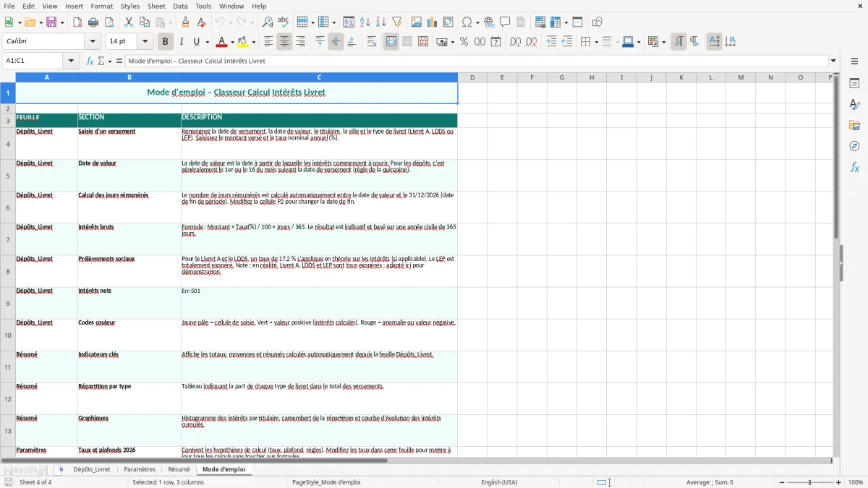This screenshot has width=868, height=488.
Task: Insert a pivot table
Action: 448,22
